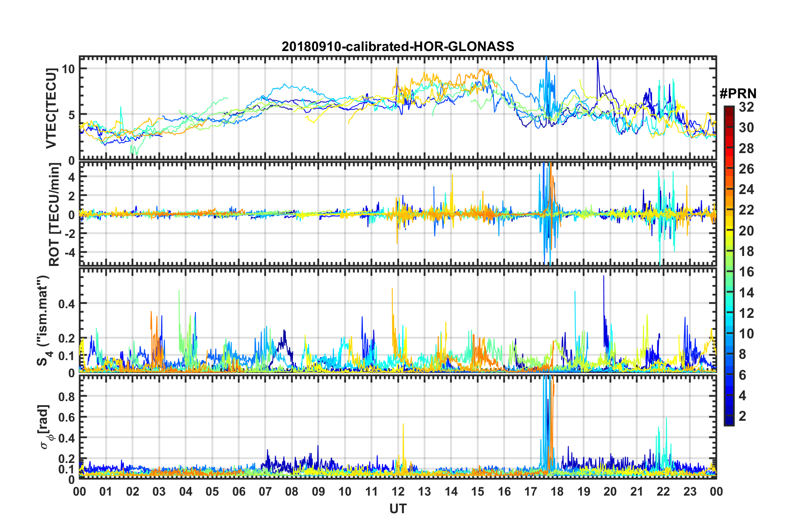Click the sigma phi tick label 0.8
Screen dimensions: 796x532
point(67,396)
